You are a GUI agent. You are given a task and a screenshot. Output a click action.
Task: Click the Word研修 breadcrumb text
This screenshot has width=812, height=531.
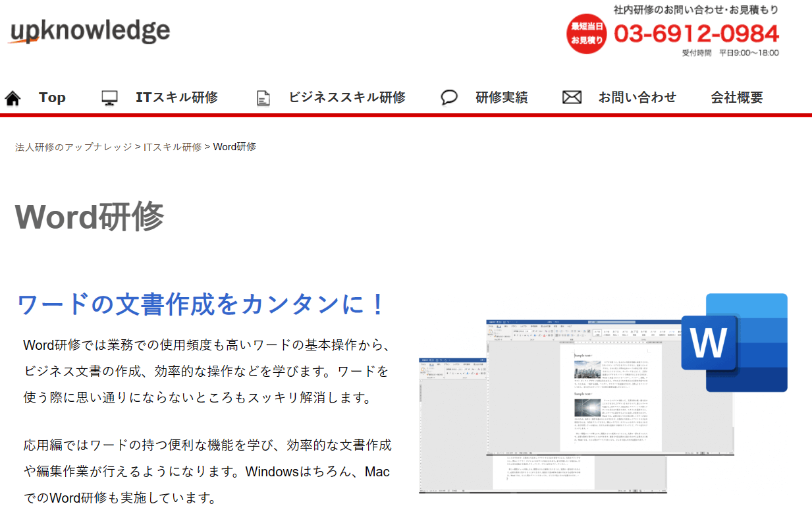pos(234,147)
